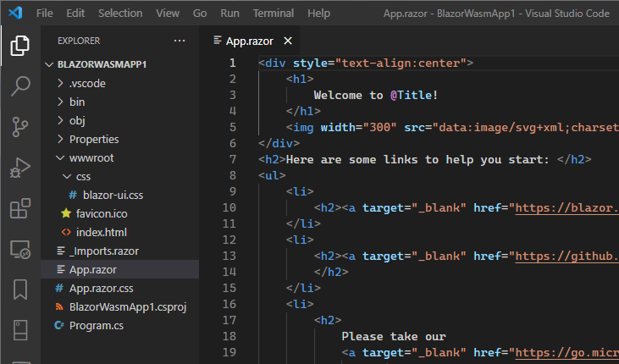This screenshot has height=364, width=619.
Task: Click the "Please take our" text on line 18
Action: point(394,336)
